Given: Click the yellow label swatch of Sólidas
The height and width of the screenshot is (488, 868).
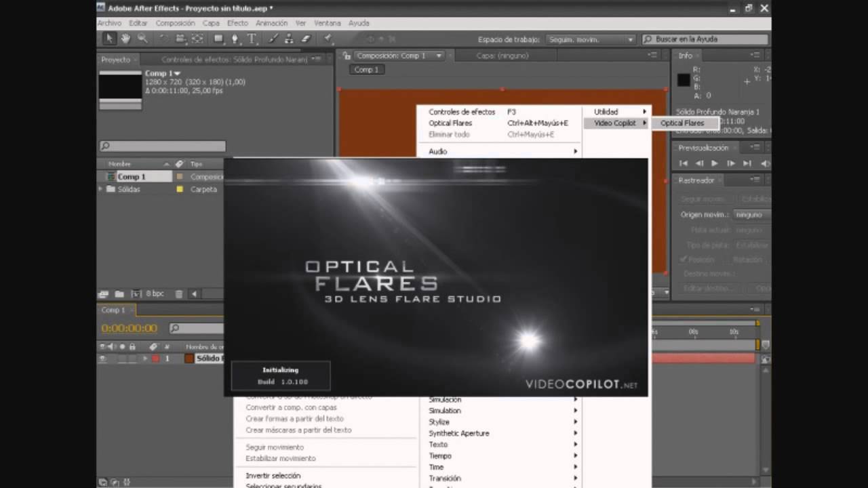Looking at the screenshot, I should click(180, 189).
